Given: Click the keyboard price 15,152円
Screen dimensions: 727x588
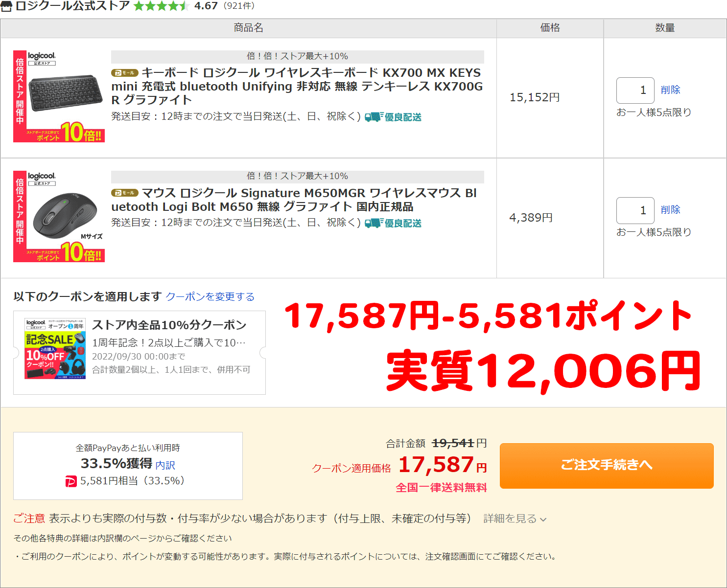Looking at the screenshot, I should pyautogui.click(x=535, y=97).
